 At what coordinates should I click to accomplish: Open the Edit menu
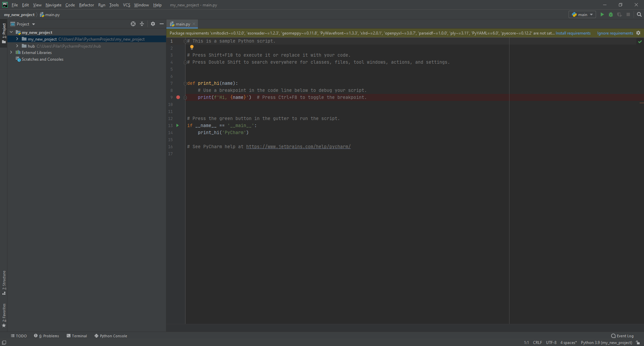pos(25,5)
